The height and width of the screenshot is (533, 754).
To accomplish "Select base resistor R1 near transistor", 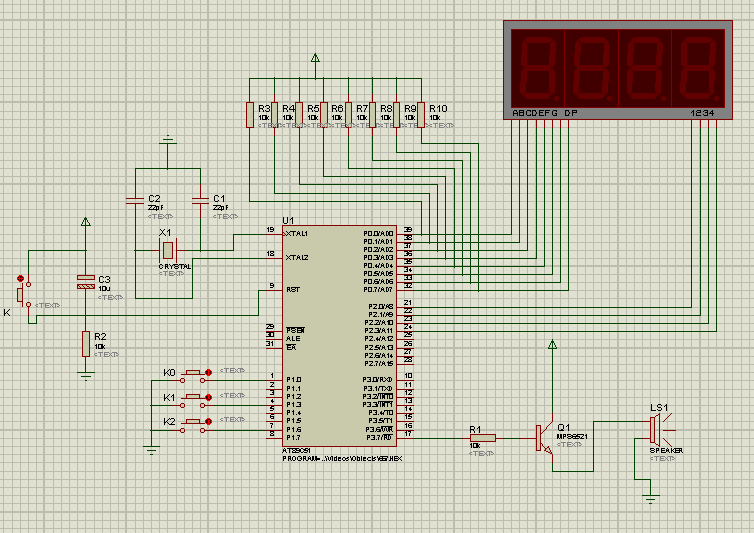I will click(483, 438).
